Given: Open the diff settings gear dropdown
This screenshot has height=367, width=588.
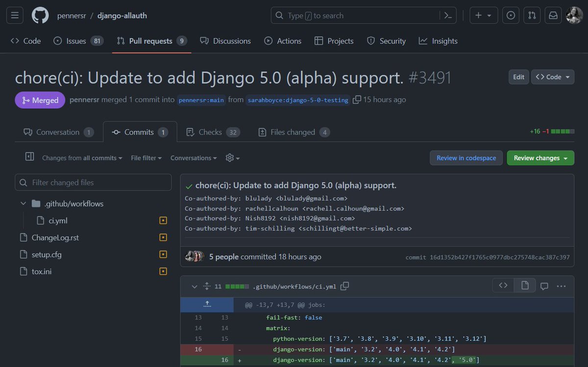Looking at the screenshot, I should [x=233, y=158].
